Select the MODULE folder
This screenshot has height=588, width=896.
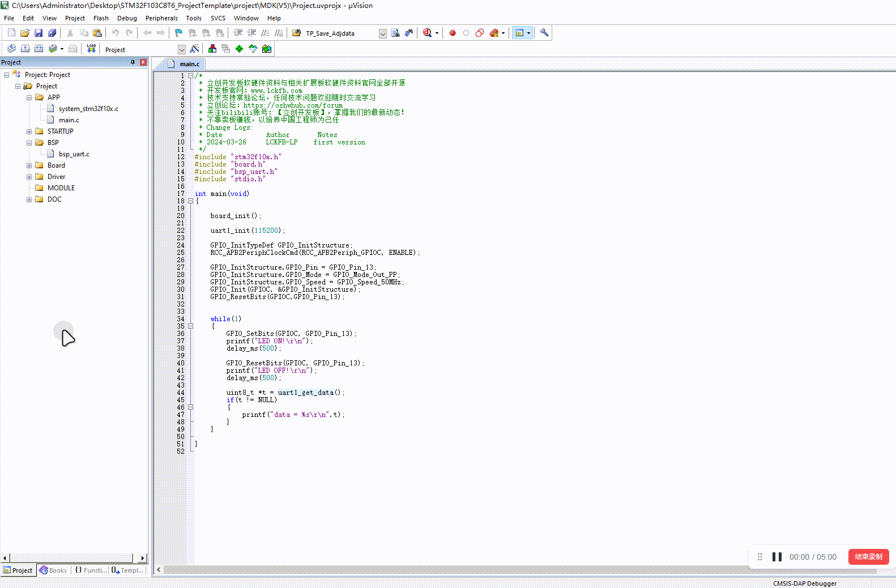(x=61, y=188)
